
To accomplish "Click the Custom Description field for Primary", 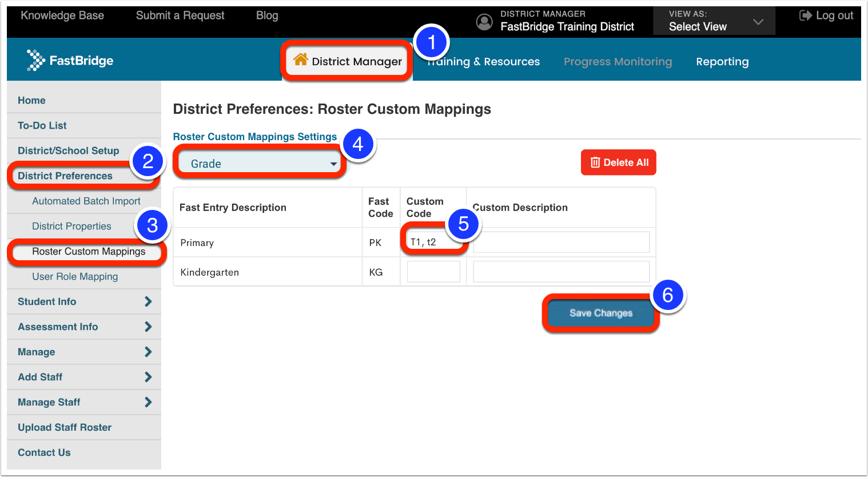I will coord(562,242).
